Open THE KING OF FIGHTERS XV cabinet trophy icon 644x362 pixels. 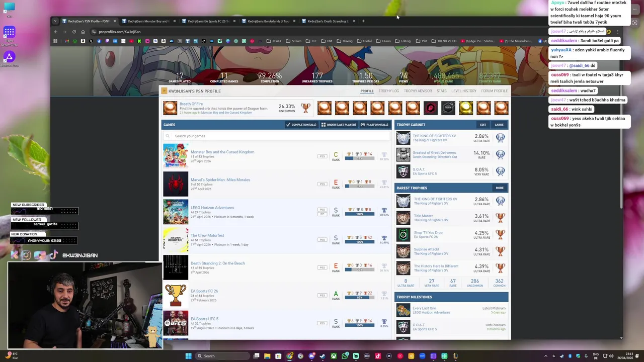403,138
